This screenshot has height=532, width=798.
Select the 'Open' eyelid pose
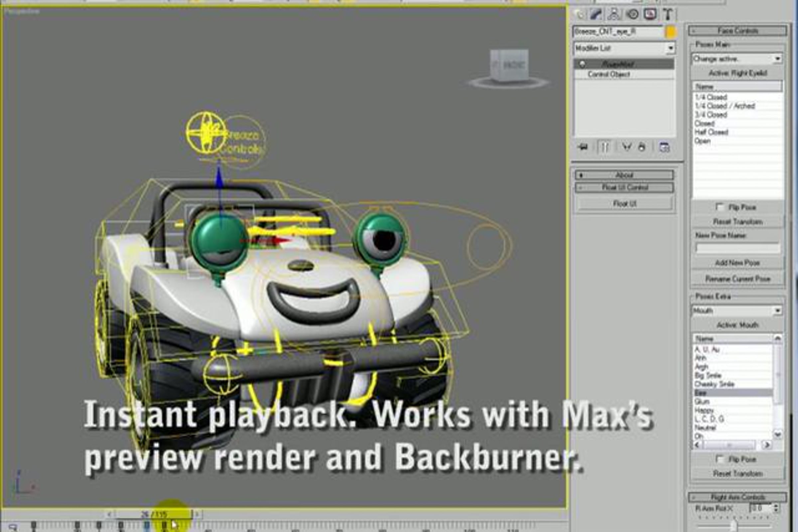coord(737,141)
